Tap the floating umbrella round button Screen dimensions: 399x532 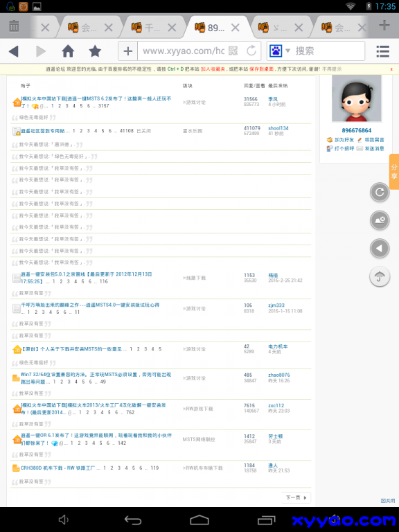pyautogui.click(x=380, y=277)
